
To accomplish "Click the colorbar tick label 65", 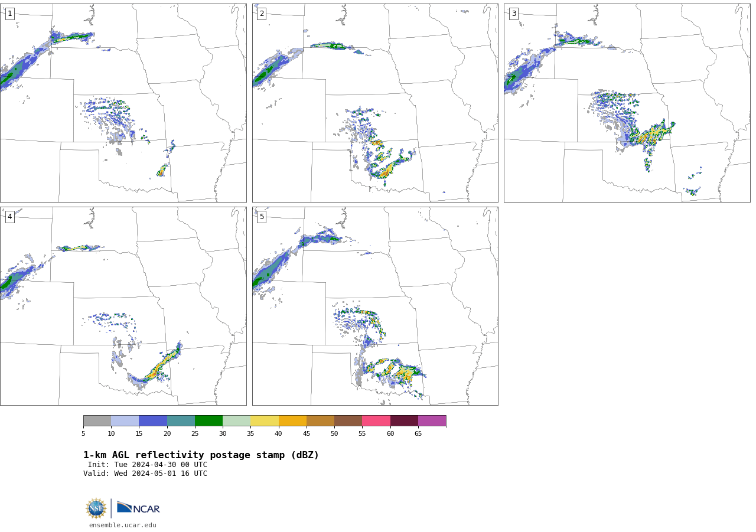I will pos(418,433).
